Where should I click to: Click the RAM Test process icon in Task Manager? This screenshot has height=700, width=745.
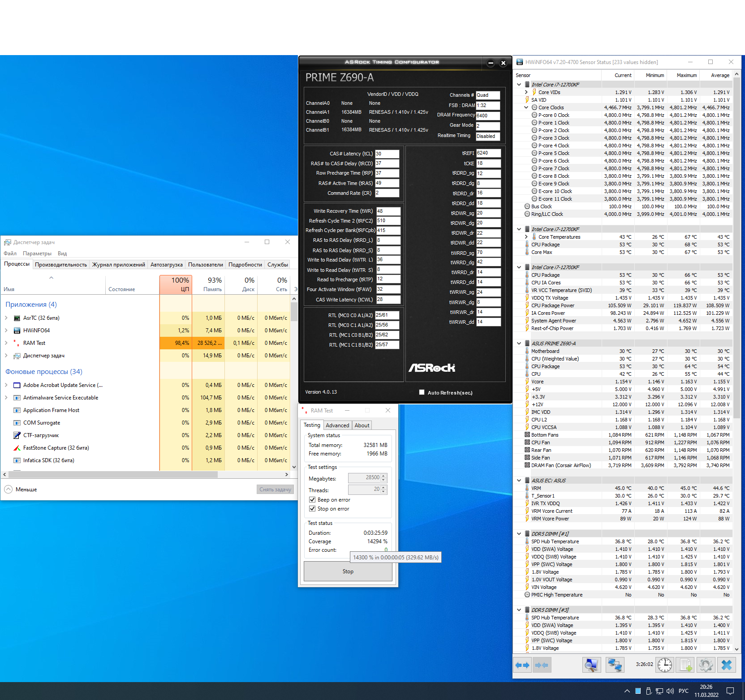[x=17, y=343]
